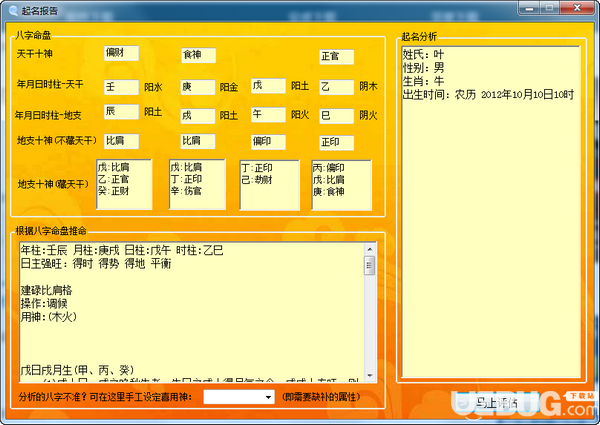Maximize the 起名报告 window

click(x=549, y=8)
